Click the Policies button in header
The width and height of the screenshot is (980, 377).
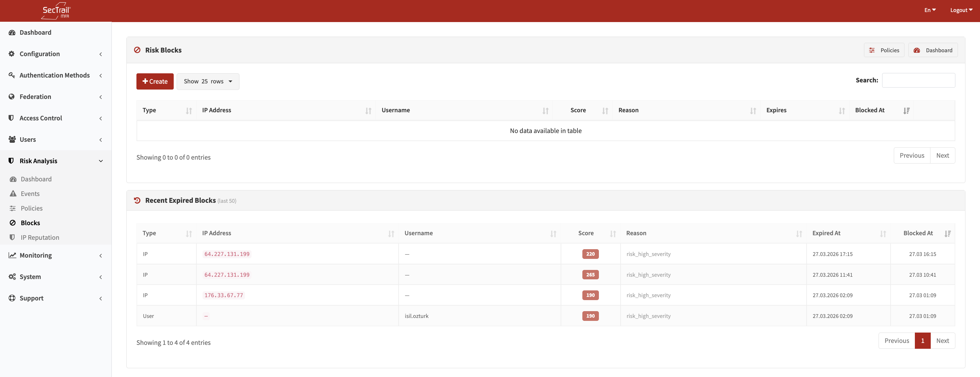pyautogui.click(x=884, y=50)
